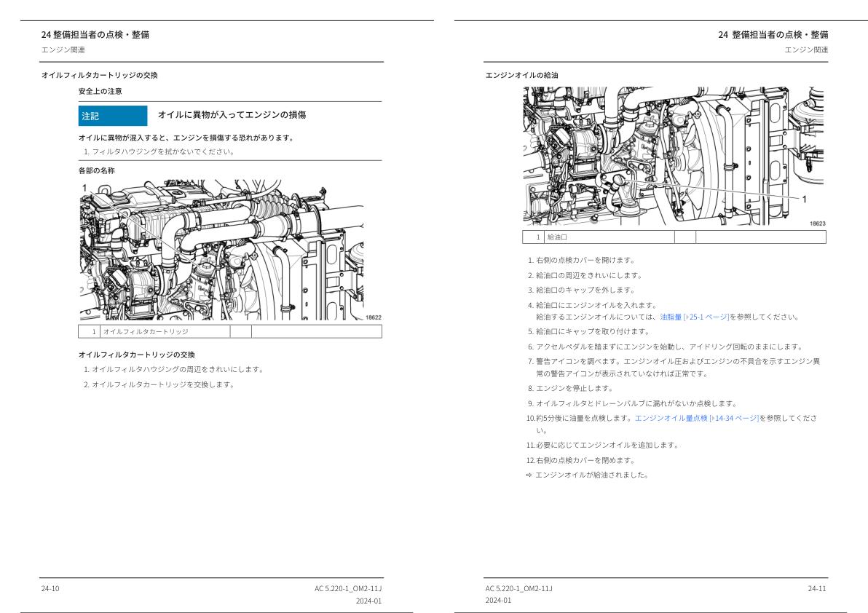Click the エンジン関連 subsection label
Screen dimensions: 868x613
click(63, 50)
